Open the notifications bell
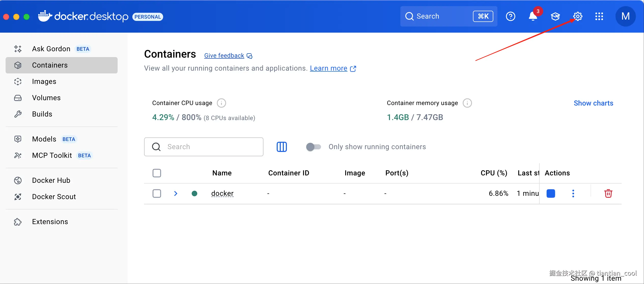Screen dimensions: 644x284 [533, 16]
